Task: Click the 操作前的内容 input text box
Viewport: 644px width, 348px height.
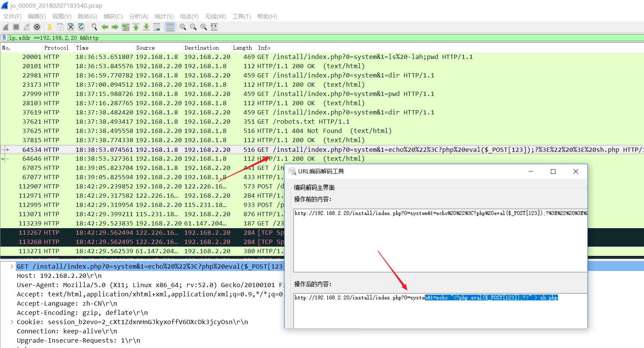Action: point(440,240)
